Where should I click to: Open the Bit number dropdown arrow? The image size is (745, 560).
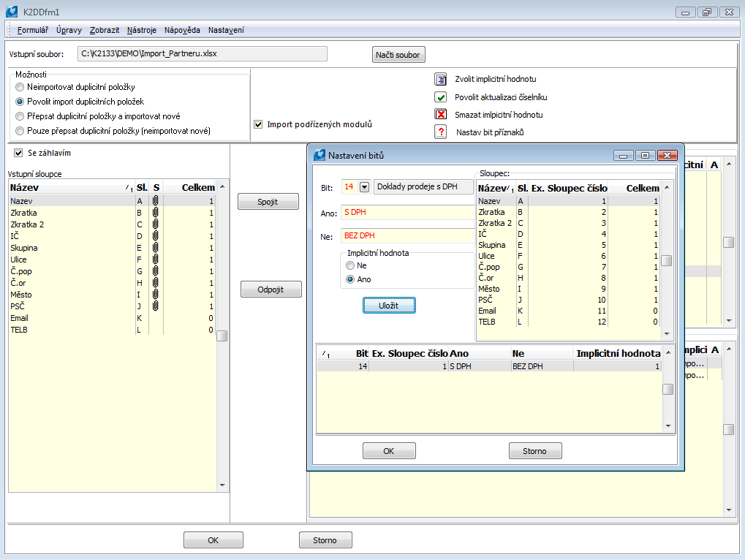(364, 187)
